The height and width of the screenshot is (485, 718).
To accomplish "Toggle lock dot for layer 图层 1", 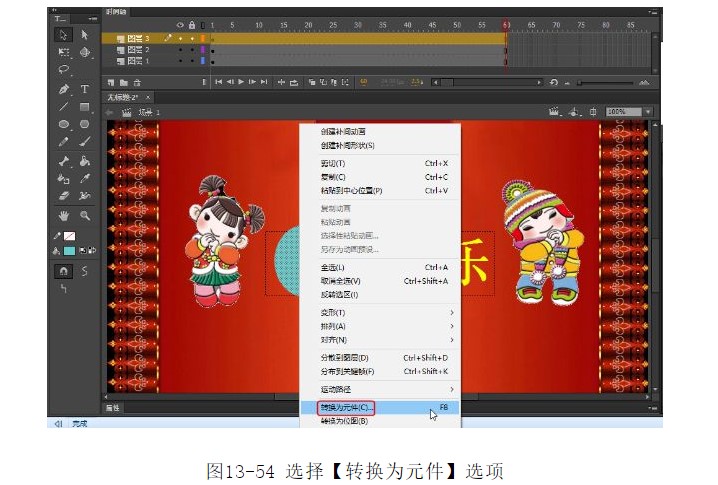I will [x=191, y=60].
